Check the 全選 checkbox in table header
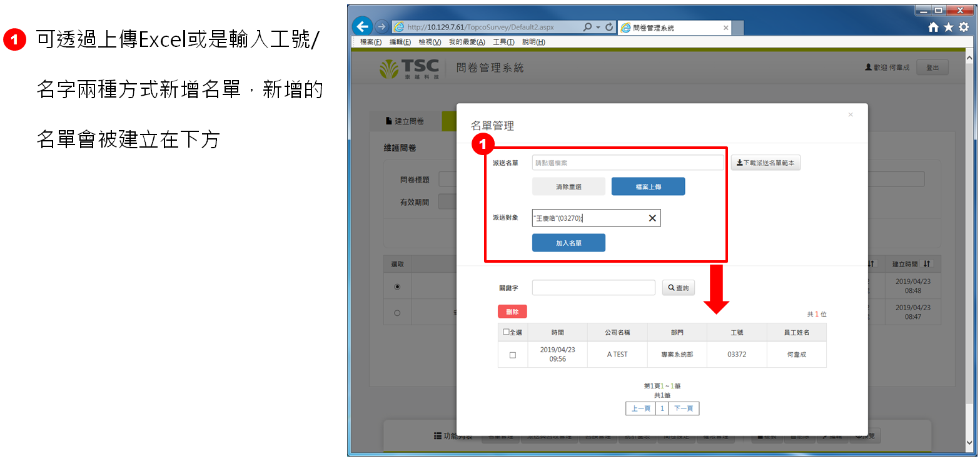The height and width of the screenshot is (461, 980). pyautogui.click(x=507, y=332)
